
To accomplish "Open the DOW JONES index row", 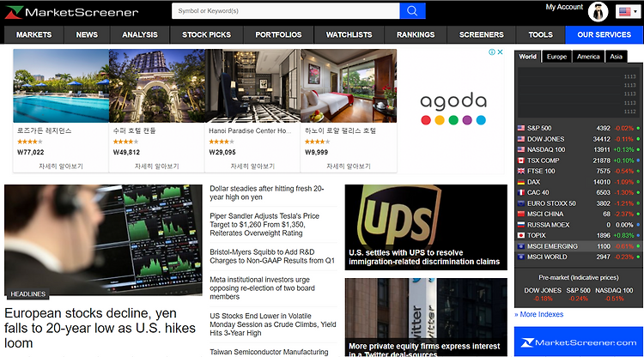I will point(579,139).
